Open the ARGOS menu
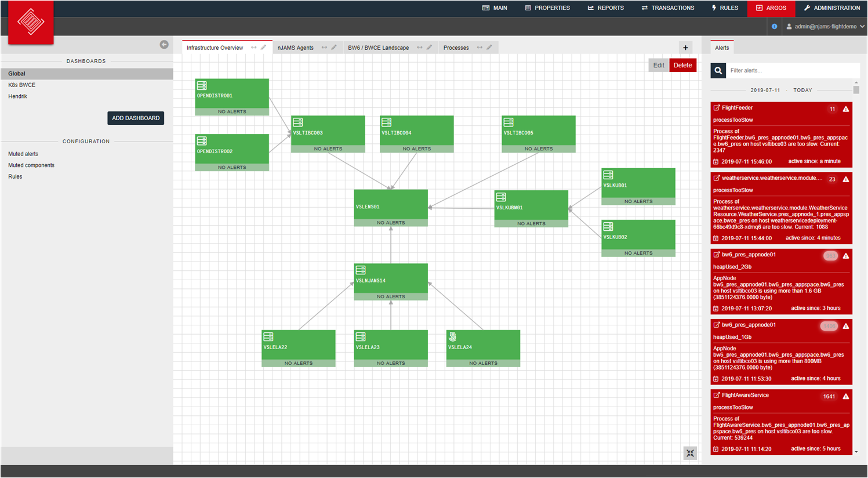The height and width of the screenshot is (478, 868). pyautogui.click(x=771, y=8)
